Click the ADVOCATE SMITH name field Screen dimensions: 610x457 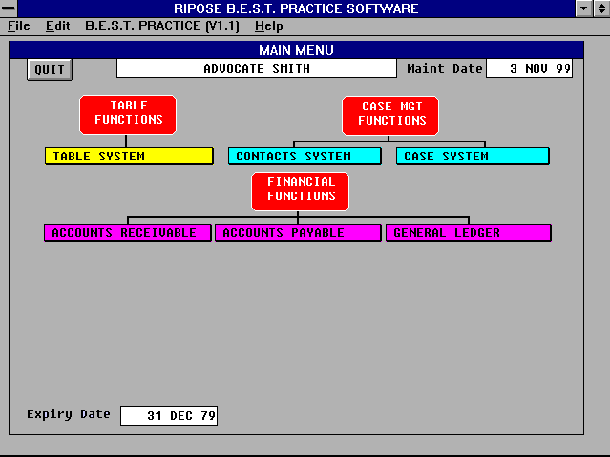[256, 69]
